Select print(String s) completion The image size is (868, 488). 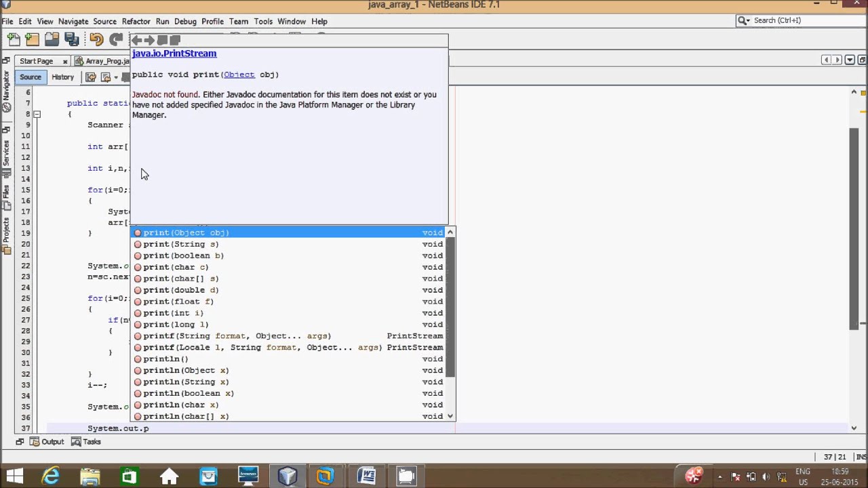pyautogui.click(x=288, y=244)
